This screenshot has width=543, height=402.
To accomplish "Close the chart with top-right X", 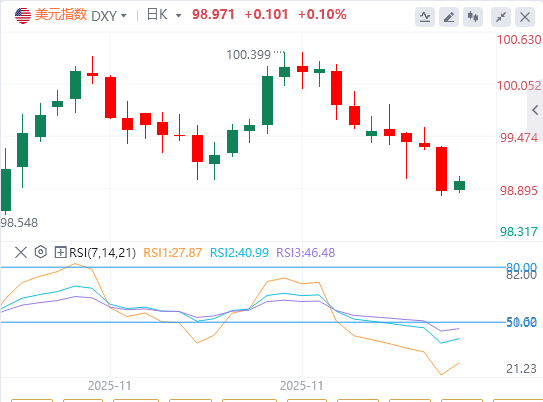I will click(525, 17).
